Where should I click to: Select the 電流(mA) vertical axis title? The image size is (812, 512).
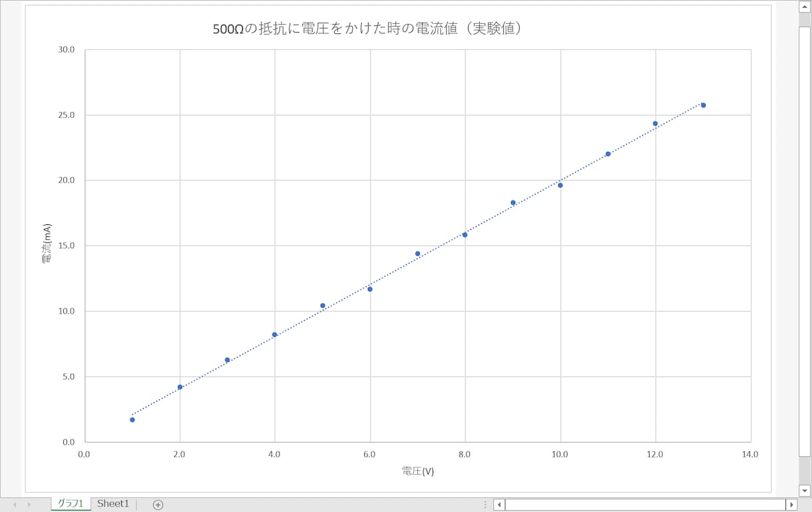[x=47, y=244]
